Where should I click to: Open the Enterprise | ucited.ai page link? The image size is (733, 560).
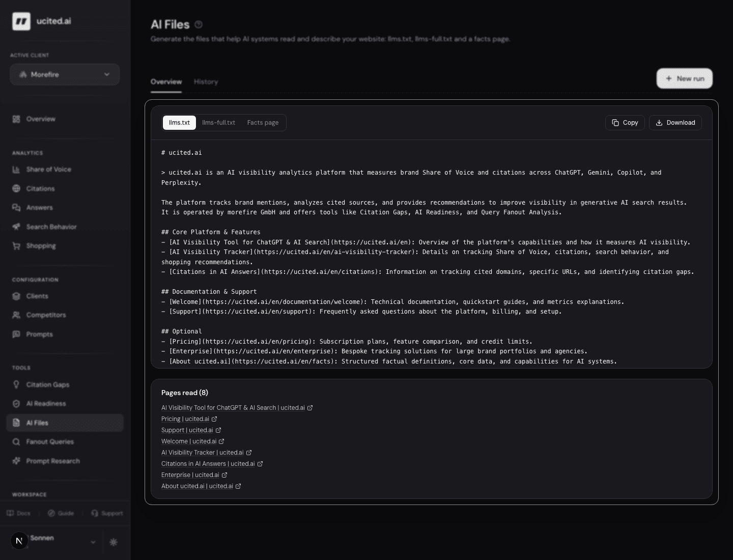coord(190,475)
